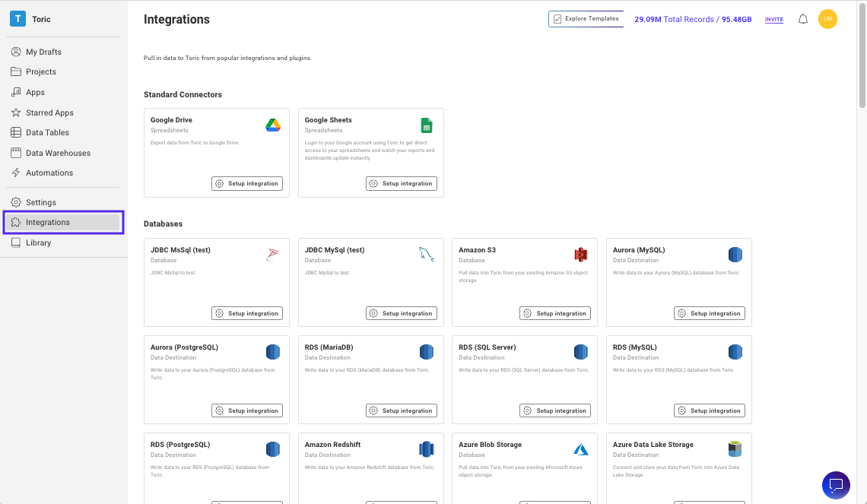Click total records usage text

coord(693,19)
